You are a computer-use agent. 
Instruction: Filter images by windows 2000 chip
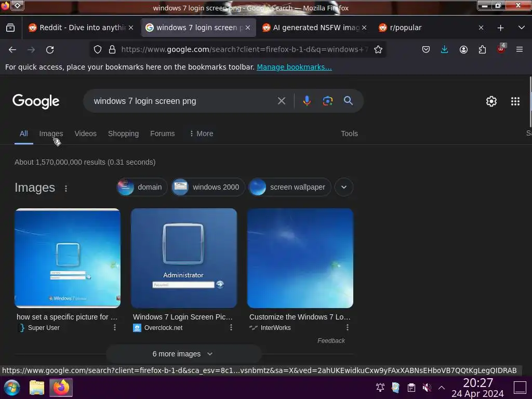click(208, 187)
